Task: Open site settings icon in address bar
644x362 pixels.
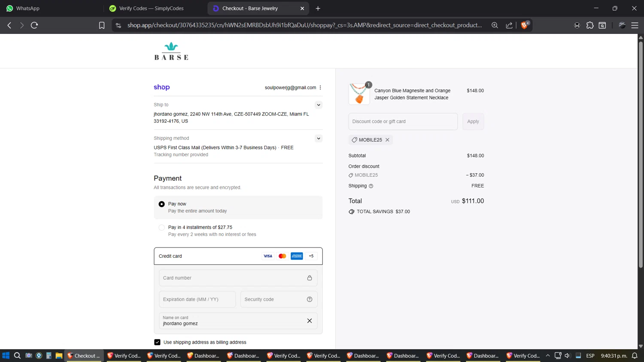Action: coord(118,25)
